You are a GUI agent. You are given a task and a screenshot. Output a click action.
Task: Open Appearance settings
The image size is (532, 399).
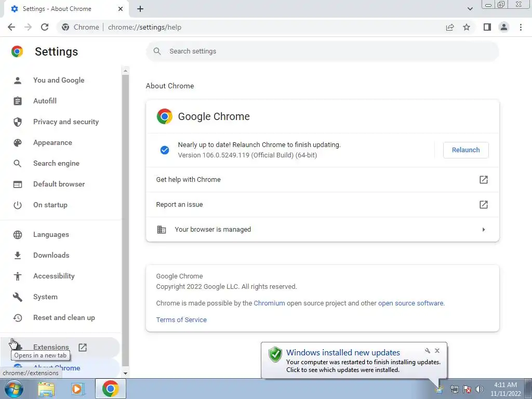pyautogui.click(x=52, y=142)
